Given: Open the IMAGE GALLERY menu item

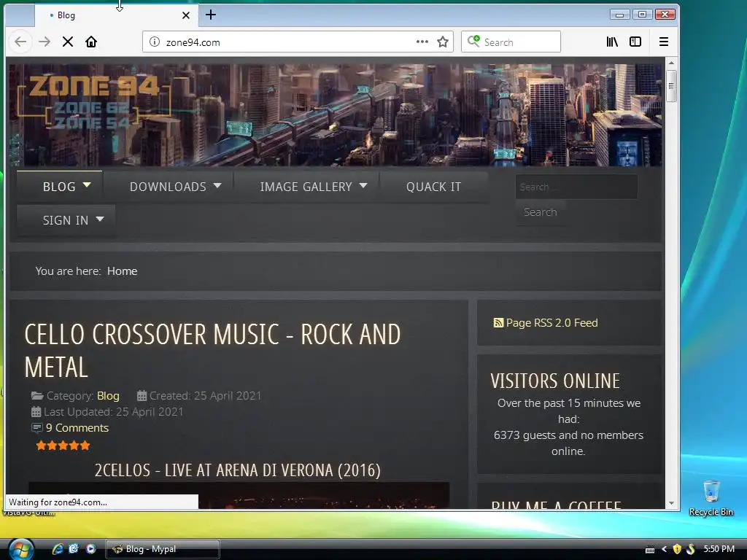Looking at the screenshot, I should [x=306, y=187].
